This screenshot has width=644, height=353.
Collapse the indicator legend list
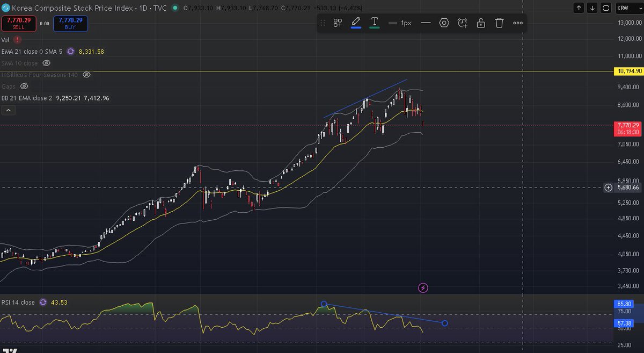pos(9,110)
